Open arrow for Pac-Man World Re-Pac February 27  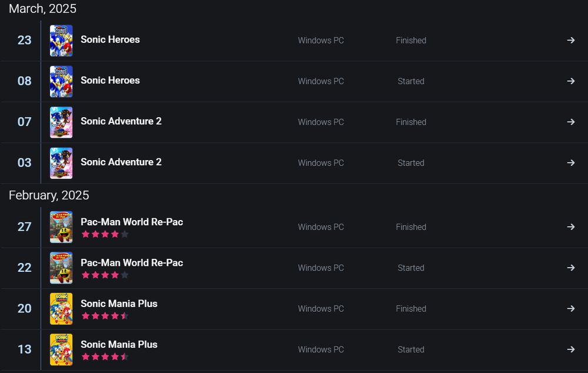[571, 227]
